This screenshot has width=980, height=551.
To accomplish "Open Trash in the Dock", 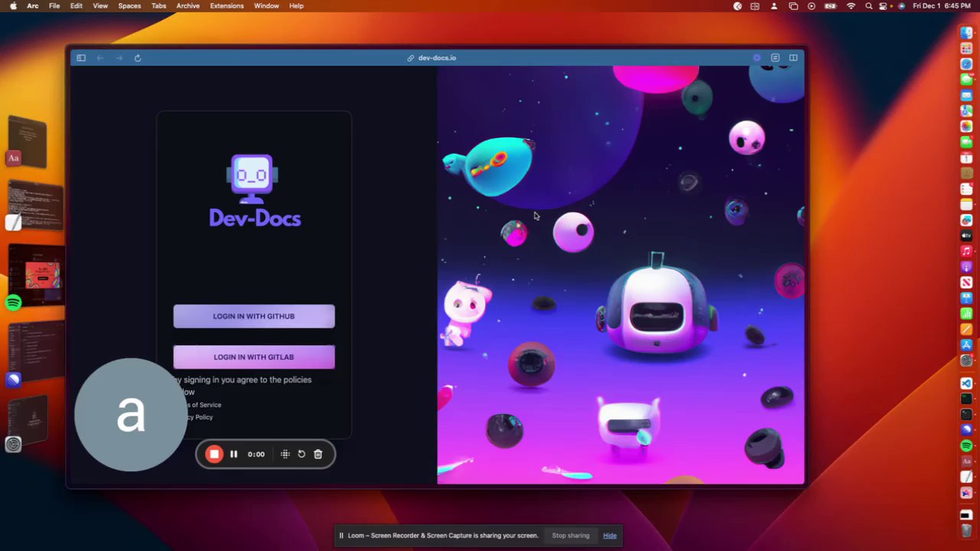I will point(966,530).
